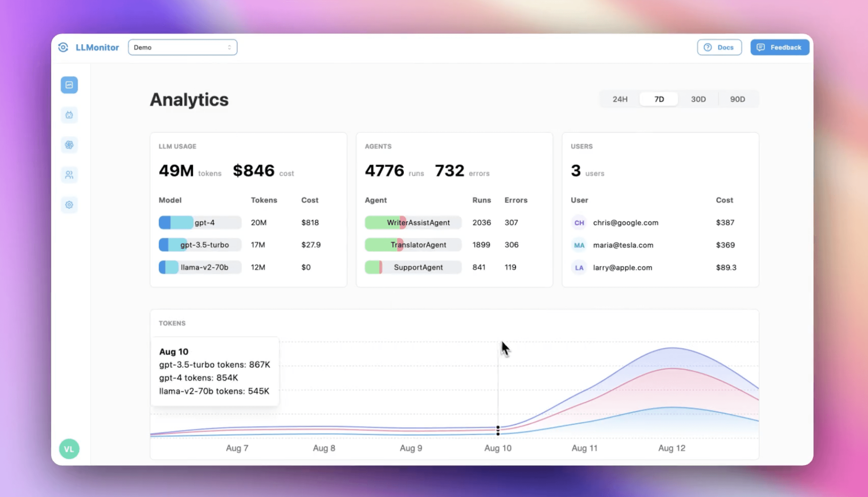
Task: Select the 30D time range
Action: tap(698, 99)
